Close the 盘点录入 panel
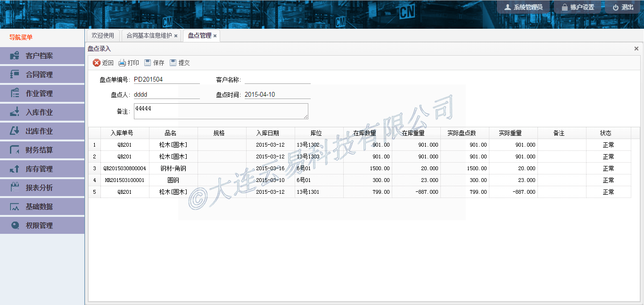Screen dimensions: 644x305 [x=636, y=49]
